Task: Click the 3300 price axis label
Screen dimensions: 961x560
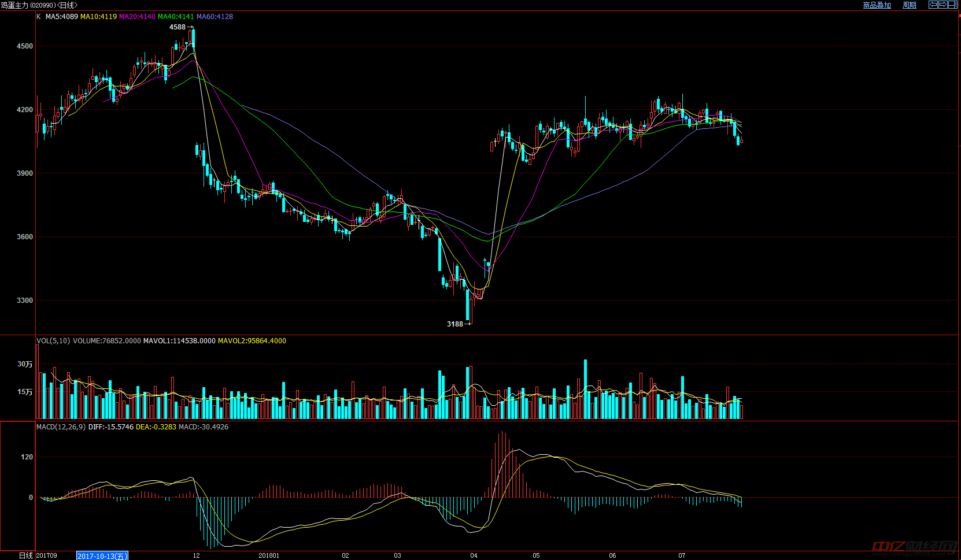Action: tap(25, 301)
